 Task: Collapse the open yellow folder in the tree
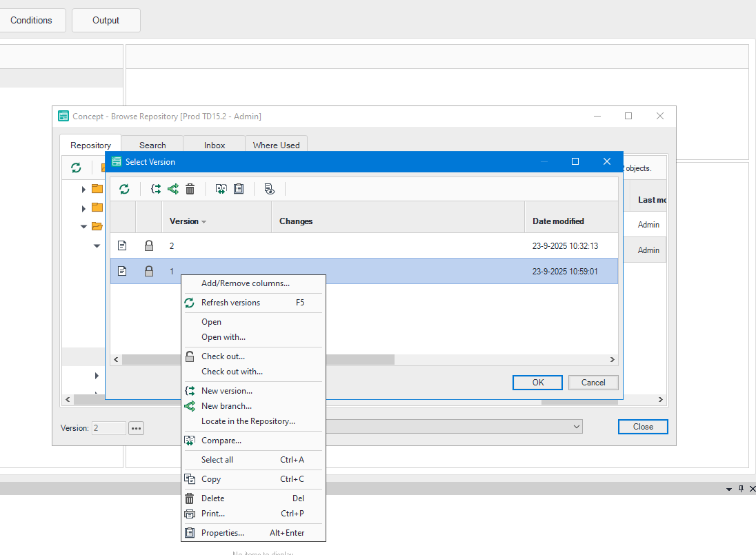[x=83, y=225]
